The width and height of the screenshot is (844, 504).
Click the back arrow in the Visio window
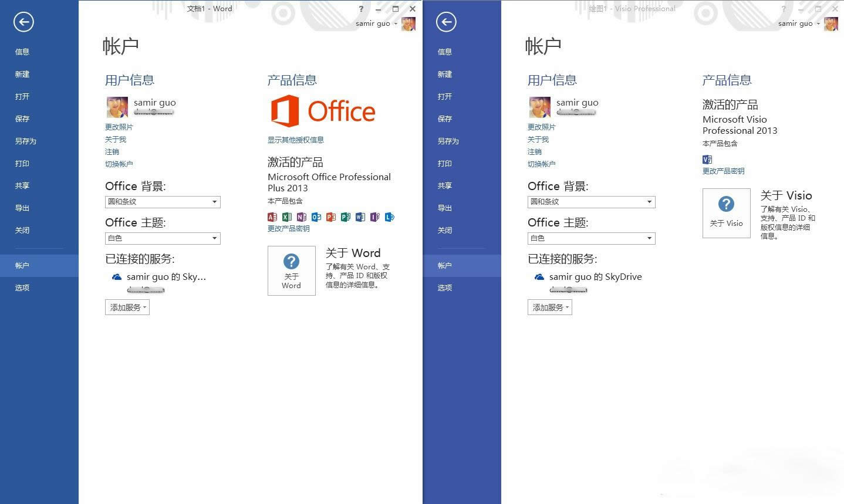[x=446, y=22]
